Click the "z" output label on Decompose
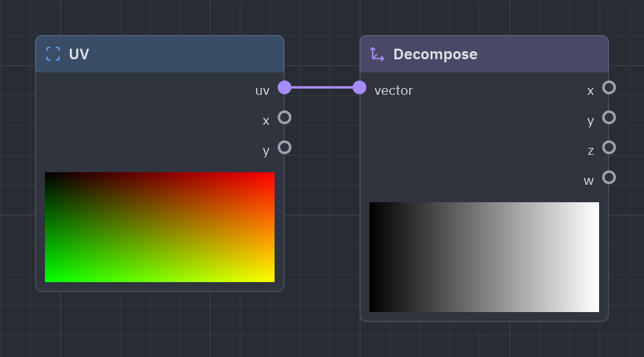 (x=590, y=151)
